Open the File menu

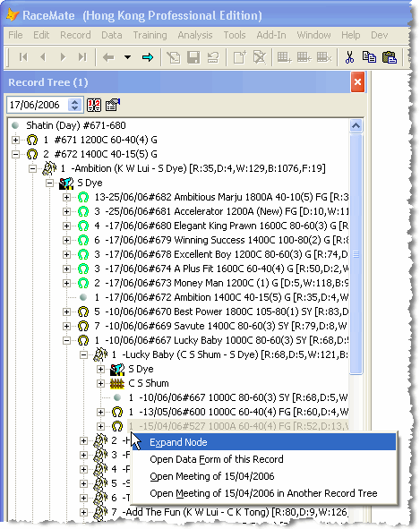pyautogui.click(x=15, y=35)
